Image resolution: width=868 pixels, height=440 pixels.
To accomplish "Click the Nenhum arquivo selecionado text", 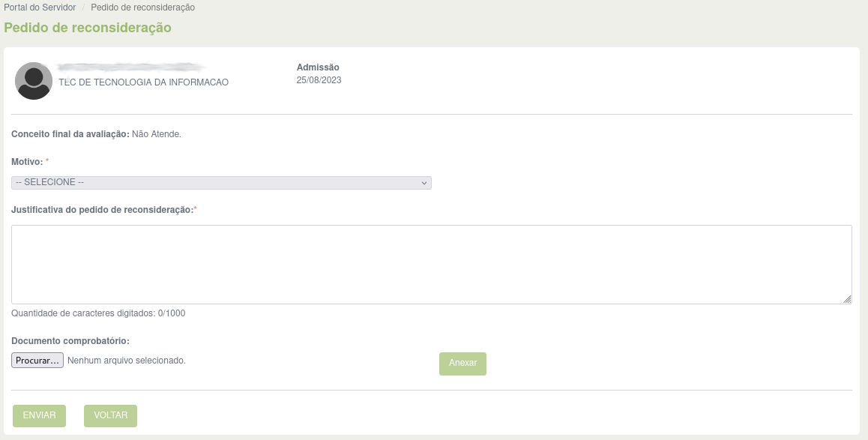I will click(x=127, y=361).
